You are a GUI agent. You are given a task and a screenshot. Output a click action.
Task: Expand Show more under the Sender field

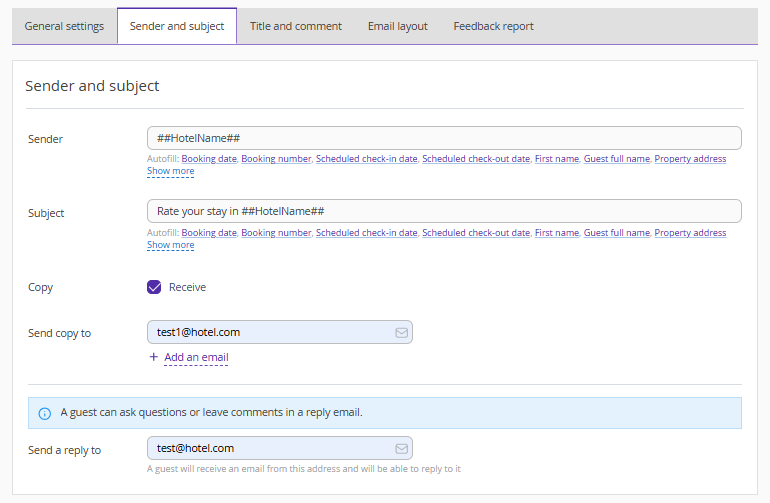click(x=170, y=171)
